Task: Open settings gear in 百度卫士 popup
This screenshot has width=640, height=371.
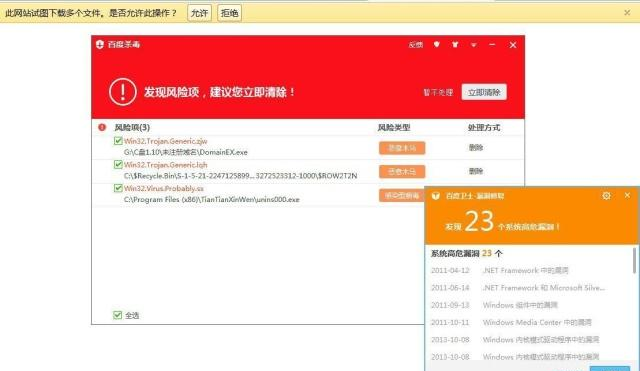Action: click(606, 196)
